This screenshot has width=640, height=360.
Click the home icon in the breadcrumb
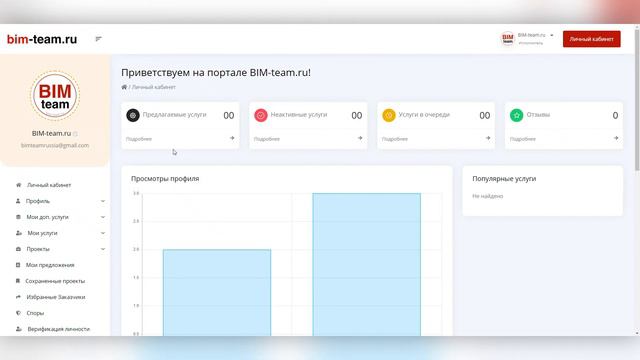tap(124, 87)
